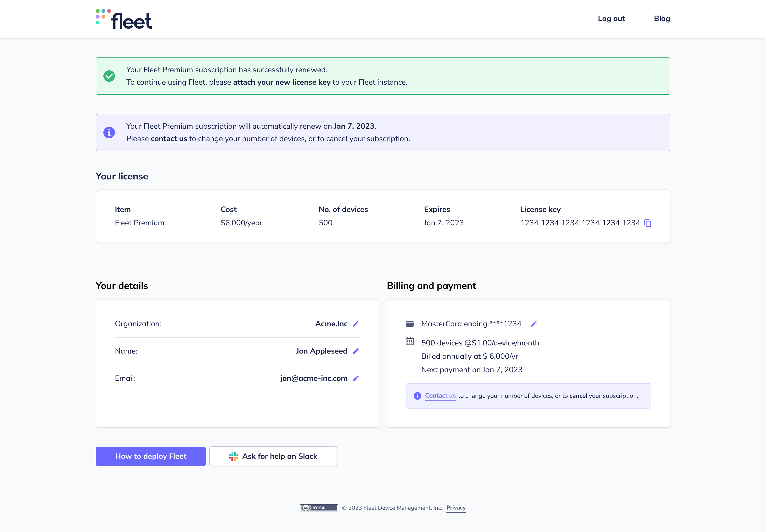The height and width of the screenshot is (532, 766).
Task: Copy the license key to clipboard
Action: (648, 223)
